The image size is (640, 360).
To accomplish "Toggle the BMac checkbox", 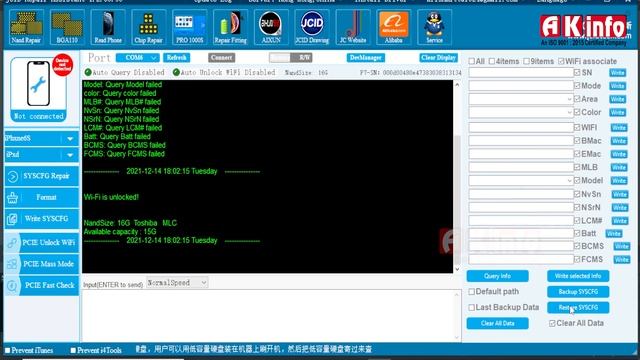I will [577, 140].
